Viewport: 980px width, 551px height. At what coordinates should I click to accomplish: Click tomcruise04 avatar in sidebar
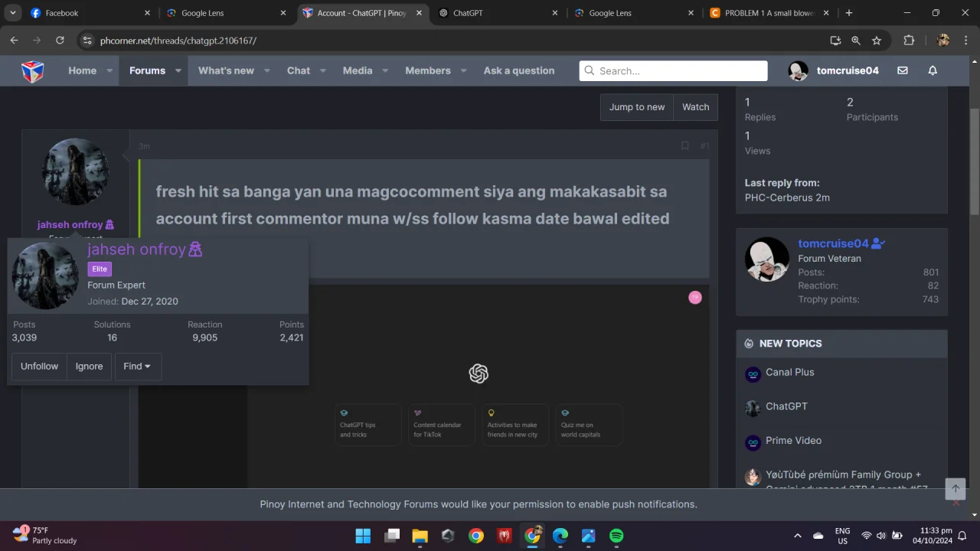point(767,259)
